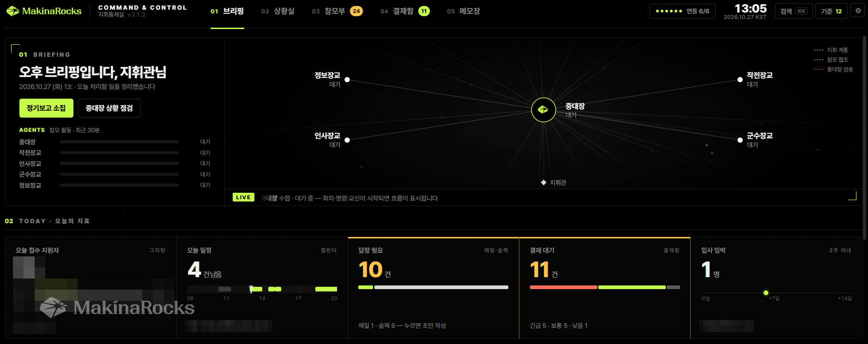This screenshot has width=868, height=344.
Task: Click the 정보장교 node dot
Action: coord(347,80)
